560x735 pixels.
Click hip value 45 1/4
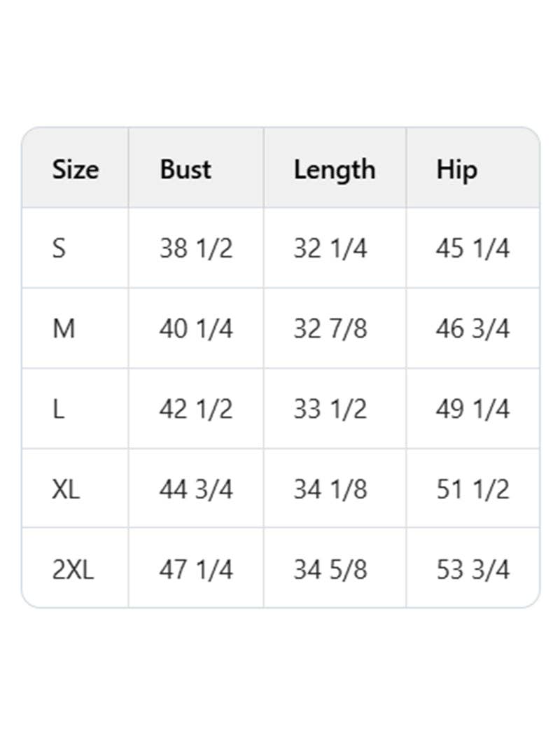[472, 248]
